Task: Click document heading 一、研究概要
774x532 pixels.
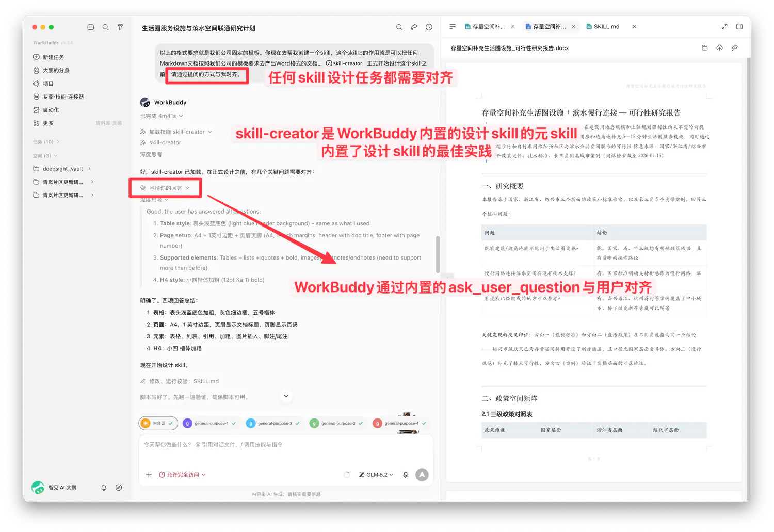Action: (x=503, y=186)
